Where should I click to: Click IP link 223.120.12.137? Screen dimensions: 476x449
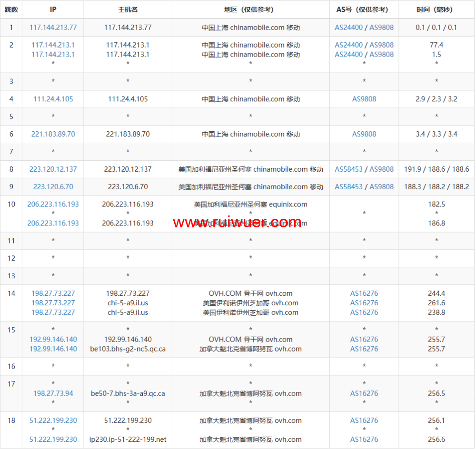[x=53, y=169]
